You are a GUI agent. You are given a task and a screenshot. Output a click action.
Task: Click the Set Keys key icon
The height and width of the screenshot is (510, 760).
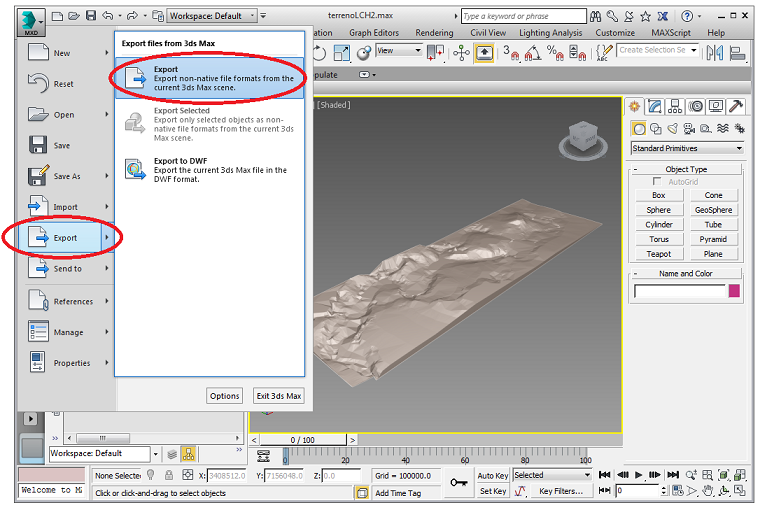458,483
